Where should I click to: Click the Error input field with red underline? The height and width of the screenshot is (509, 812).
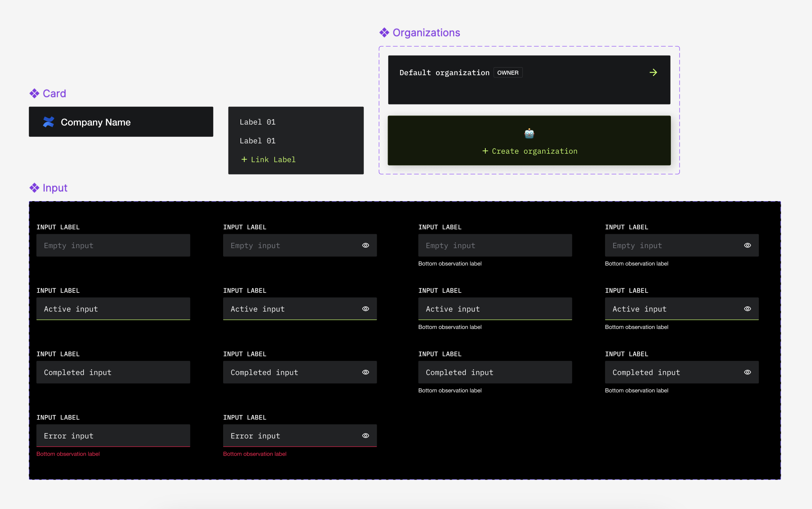click(x=113, y=435)
